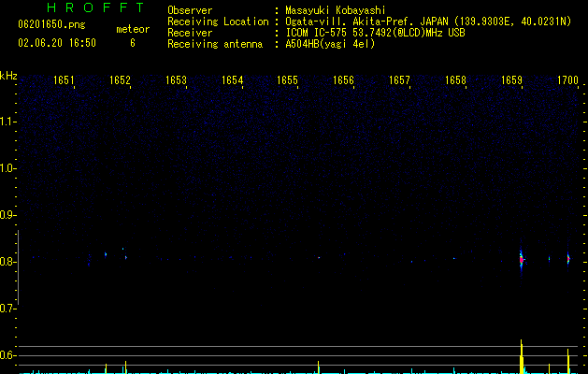Click the Observer label
This screenshot has height=374, width=588.
point(190,10)
